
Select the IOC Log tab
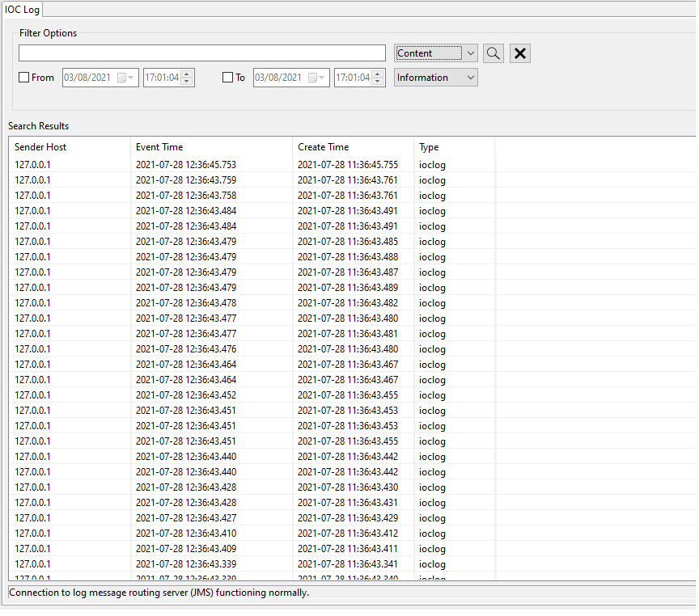(22, 9)
